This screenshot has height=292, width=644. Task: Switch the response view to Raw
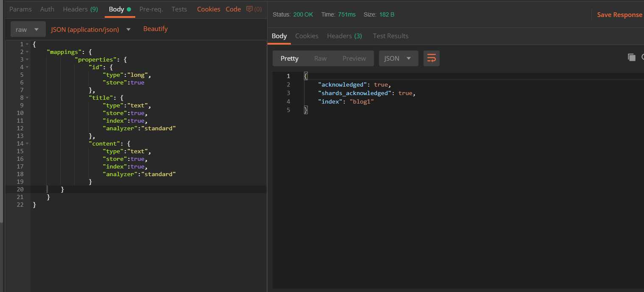(321, 59)
